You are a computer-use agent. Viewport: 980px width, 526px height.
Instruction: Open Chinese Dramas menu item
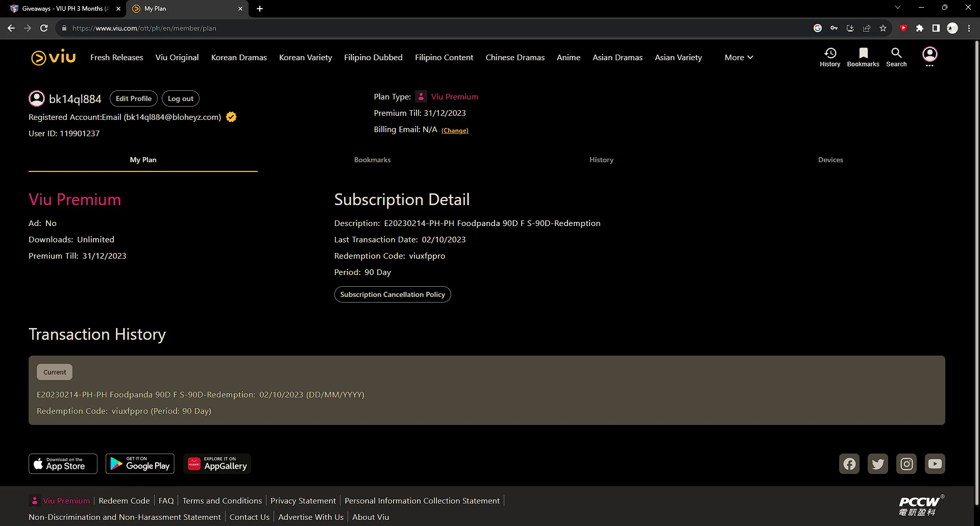(x=515, y=57)
